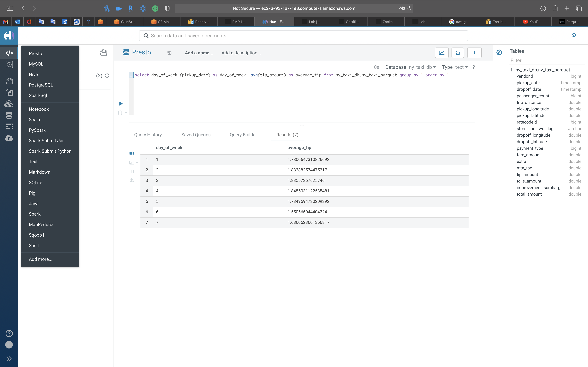Select Hive from the editor menu
588x367 pixels.
coord(33,74)
